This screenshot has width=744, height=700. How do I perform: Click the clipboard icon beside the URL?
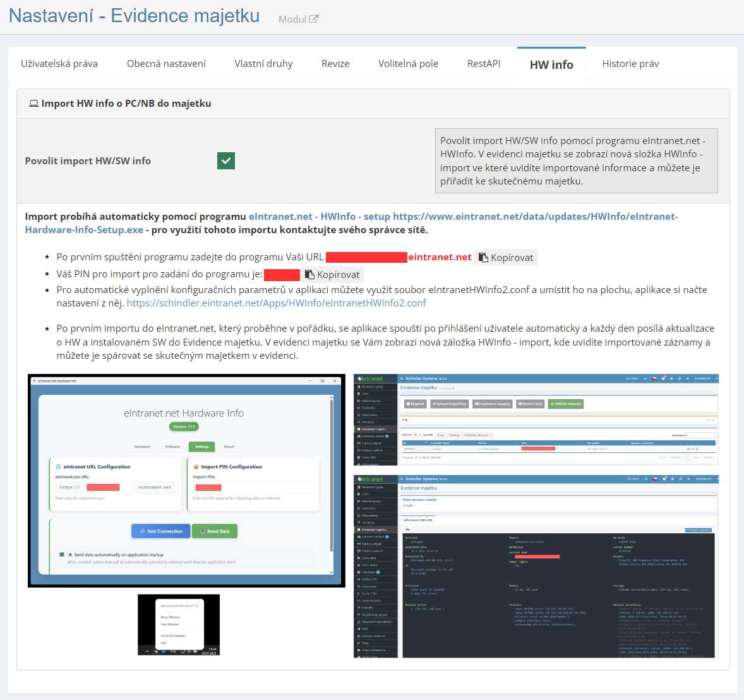pos(483,257)
